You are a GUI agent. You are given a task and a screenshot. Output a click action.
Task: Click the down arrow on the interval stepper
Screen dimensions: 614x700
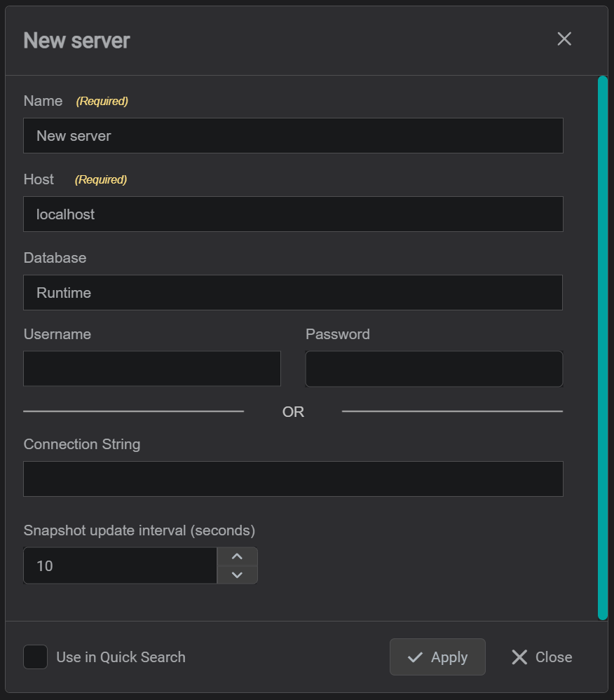237,576
